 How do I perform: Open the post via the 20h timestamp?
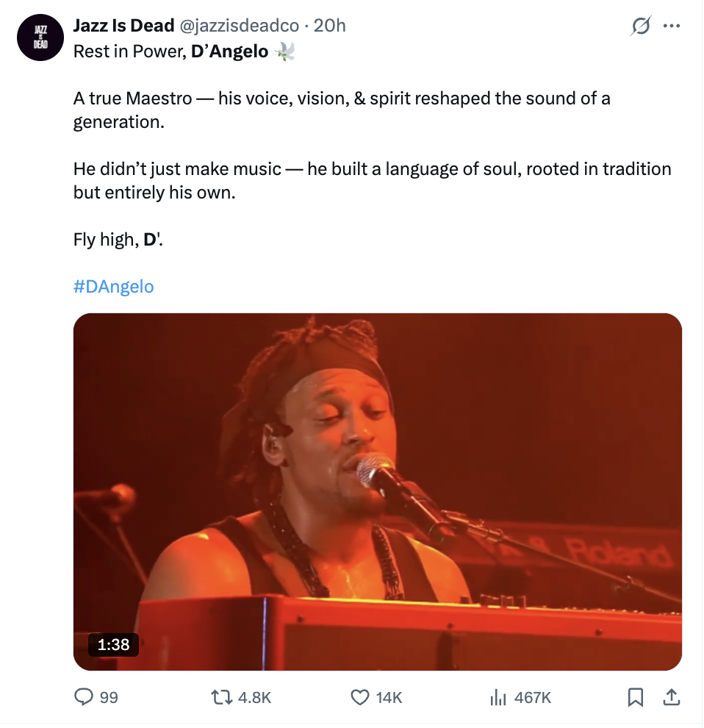click(x=329, y=26)
